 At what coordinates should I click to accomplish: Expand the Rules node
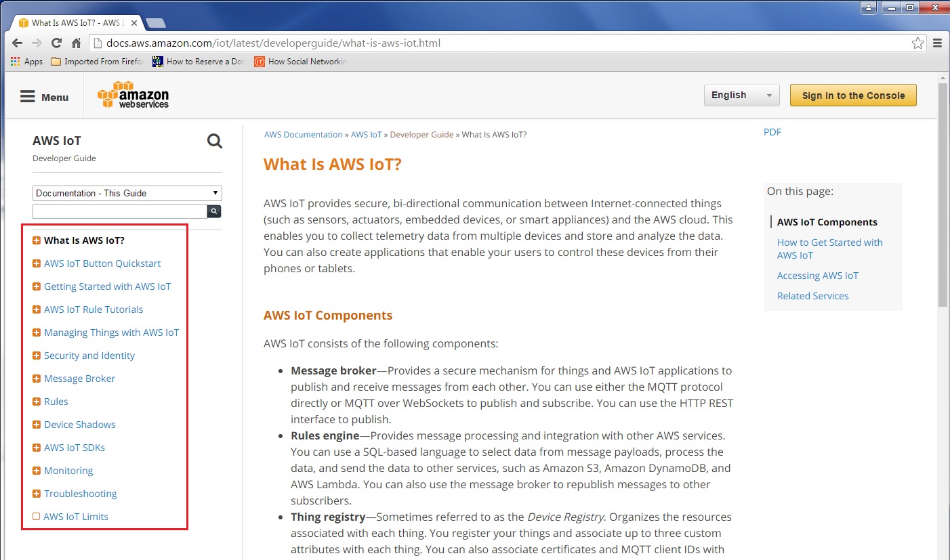pos(37,402)
